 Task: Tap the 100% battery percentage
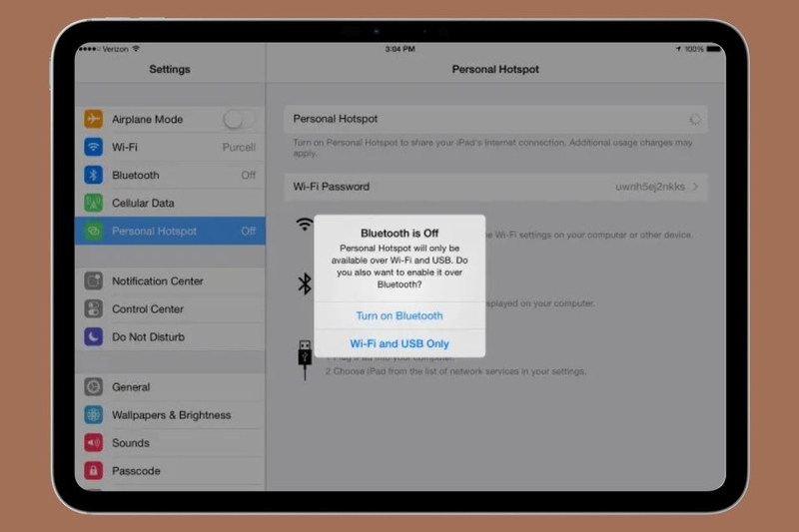pyautogui.click(x=693, y=49)
